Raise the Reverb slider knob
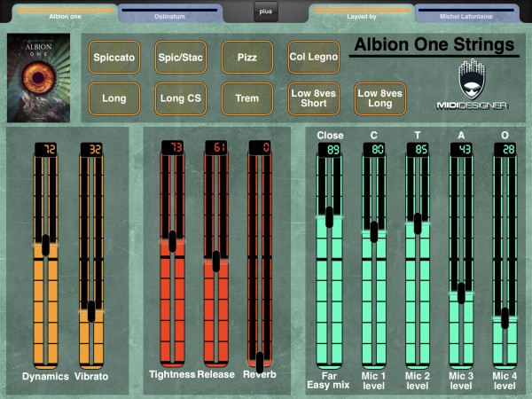The width and height of the screenshot is (532, 399). click(260, 363)
